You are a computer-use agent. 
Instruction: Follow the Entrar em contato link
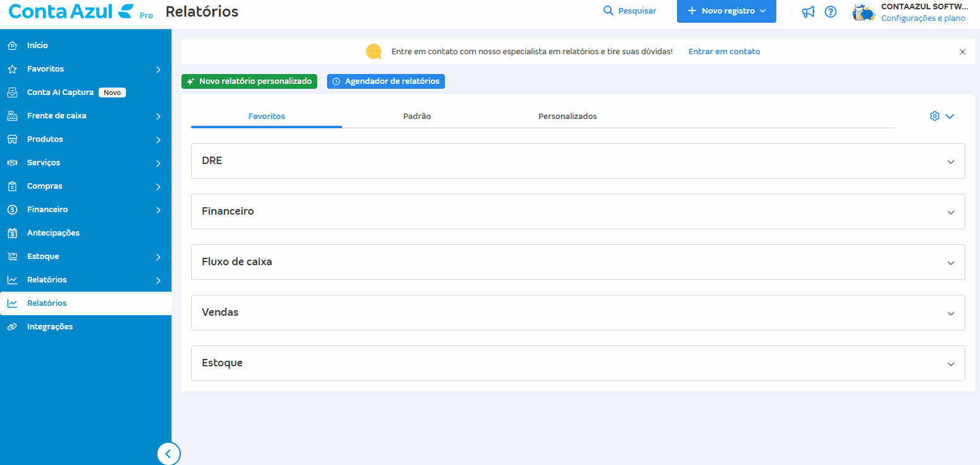click(724, 52)
